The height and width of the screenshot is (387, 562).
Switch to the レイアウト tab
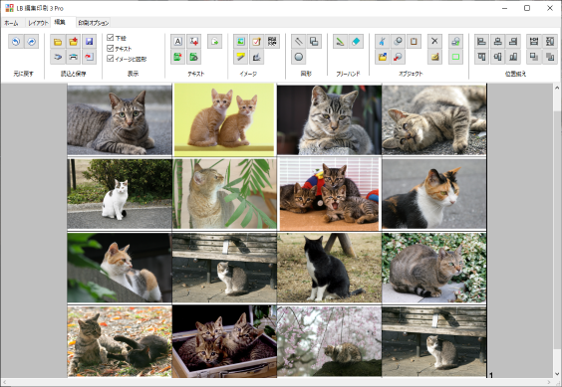38,23
